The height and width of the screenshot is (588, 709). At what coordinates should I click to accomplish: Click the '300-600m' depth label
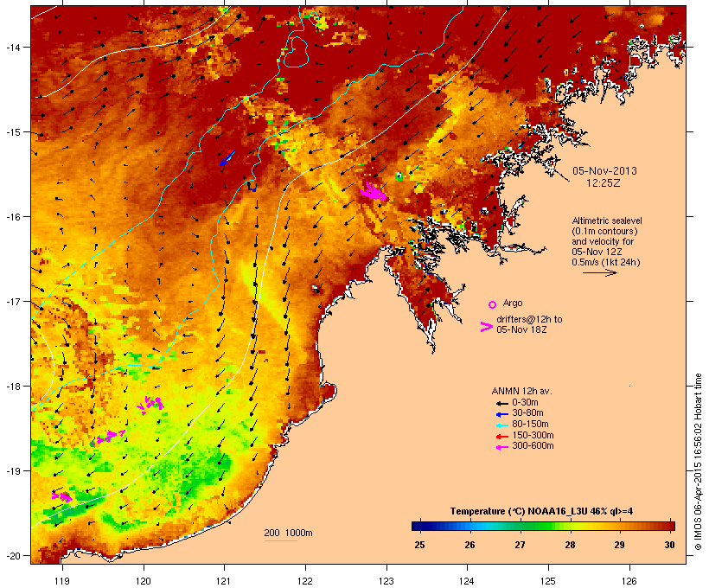[533, 446]
